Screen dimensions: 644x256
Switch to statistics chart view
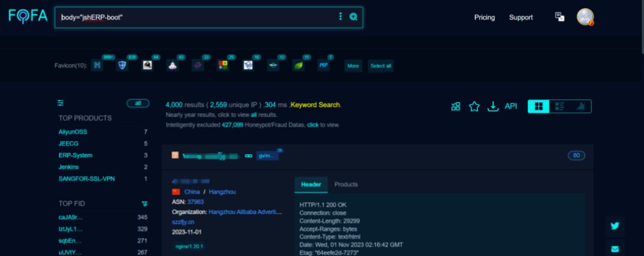coord(580,107)
